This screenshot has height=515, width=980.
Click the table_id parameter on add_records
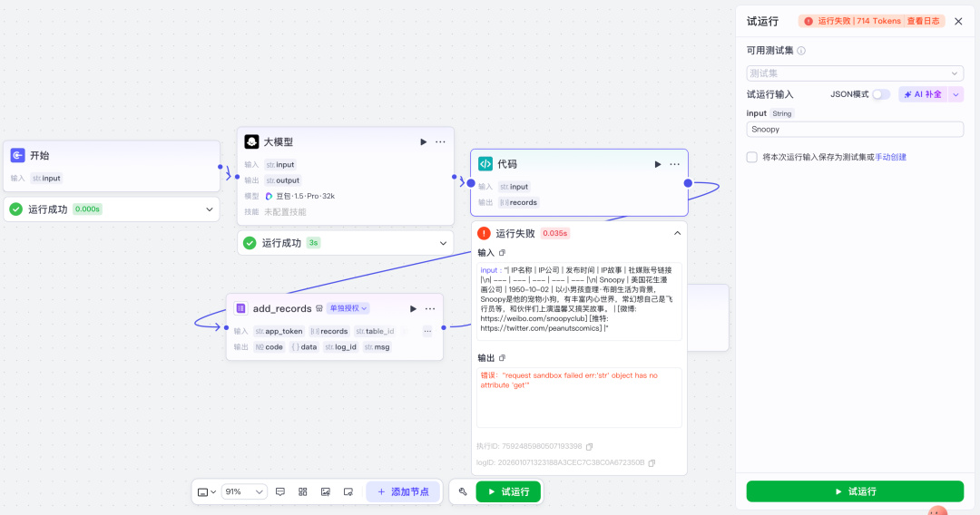(375, 332)
